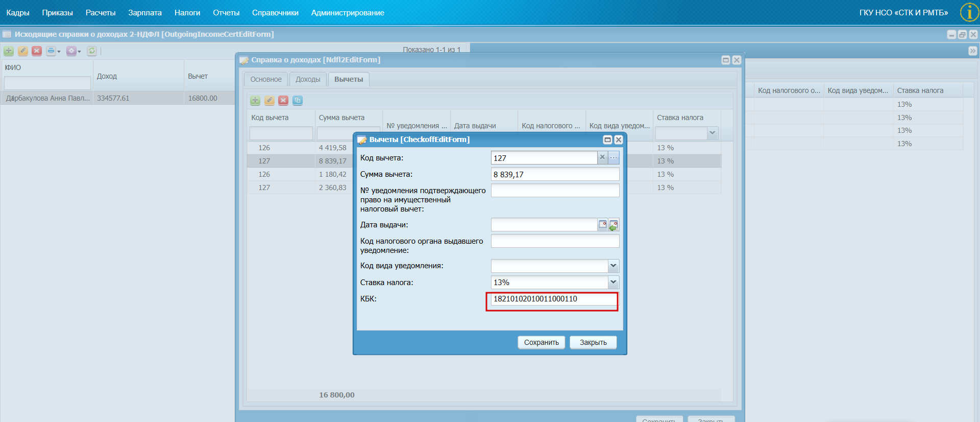
Task: Close the Вычеты CheckoffEditForm dialog
Action: click(x=619, y=139)
